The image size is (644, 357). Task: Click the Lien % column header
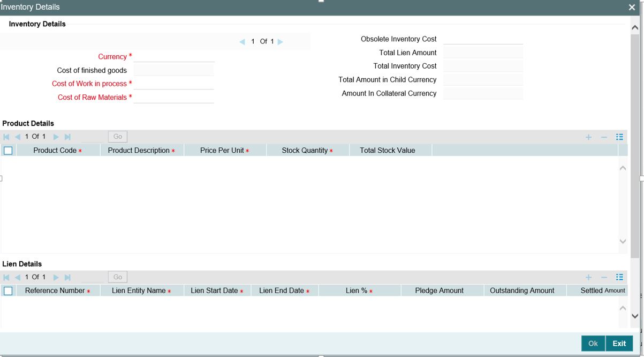[x=360, y=291]
